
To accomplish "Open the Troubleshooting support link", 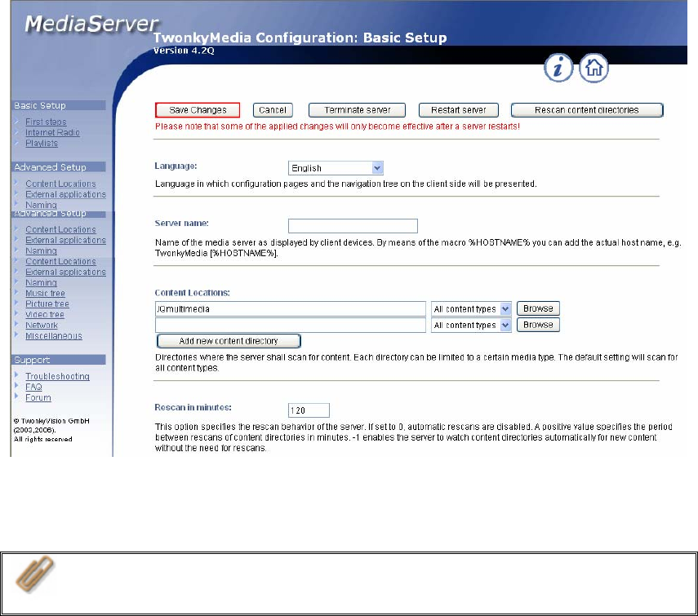I will 57,377.
